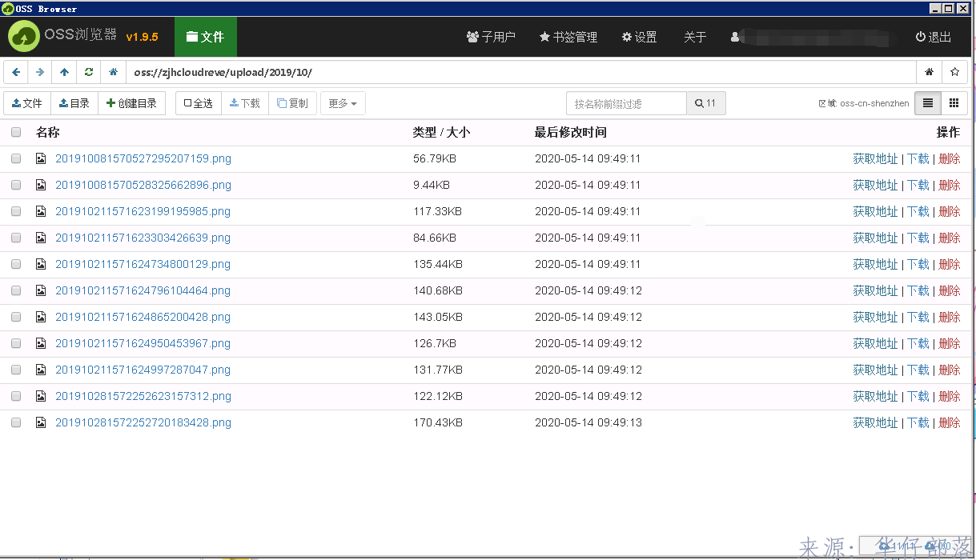This screenshot has width=976, height=560.
Task: Click 名称 column header
Action: point(48,132)
